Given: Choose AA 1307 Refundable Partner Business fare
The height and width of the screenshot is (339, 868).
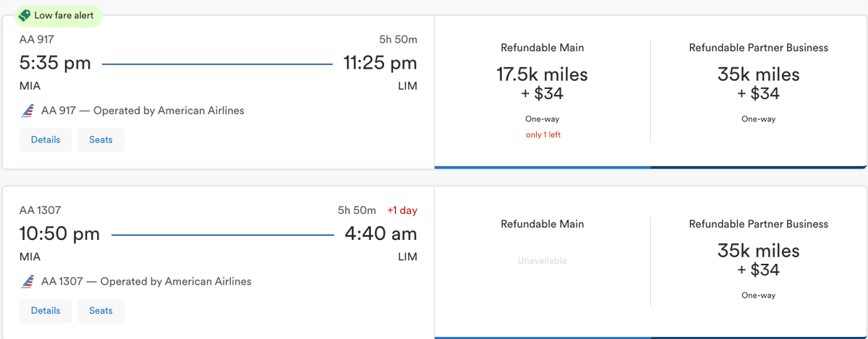Looking at the screenshot, I should 759,262.
